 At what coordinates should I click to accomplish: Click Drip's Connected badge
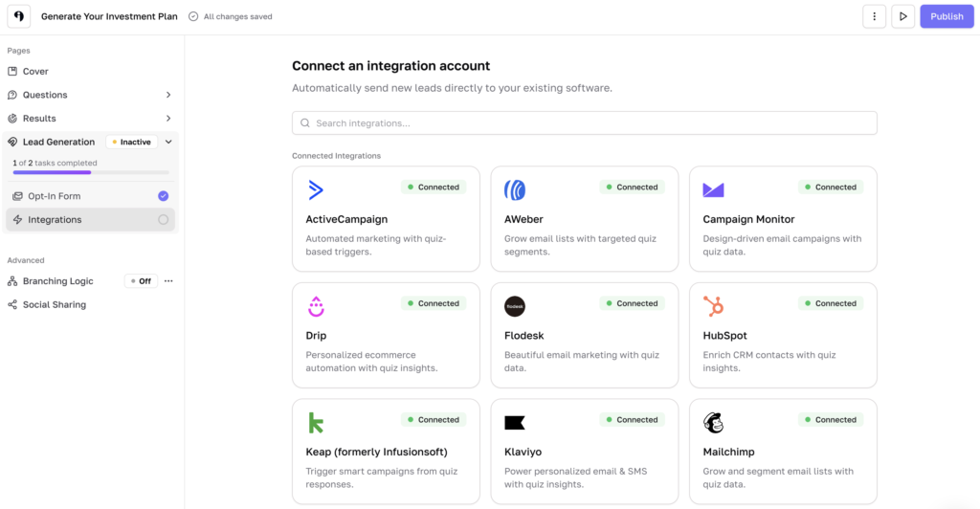434,303
